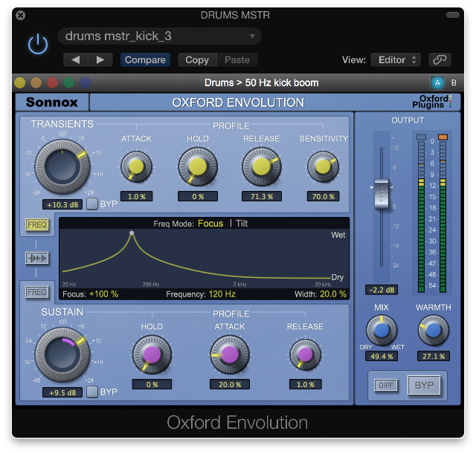The width and height of the screenshot is (476, 454).
Task: Click the red color dot in toolbar
Action: pos(53,82)
